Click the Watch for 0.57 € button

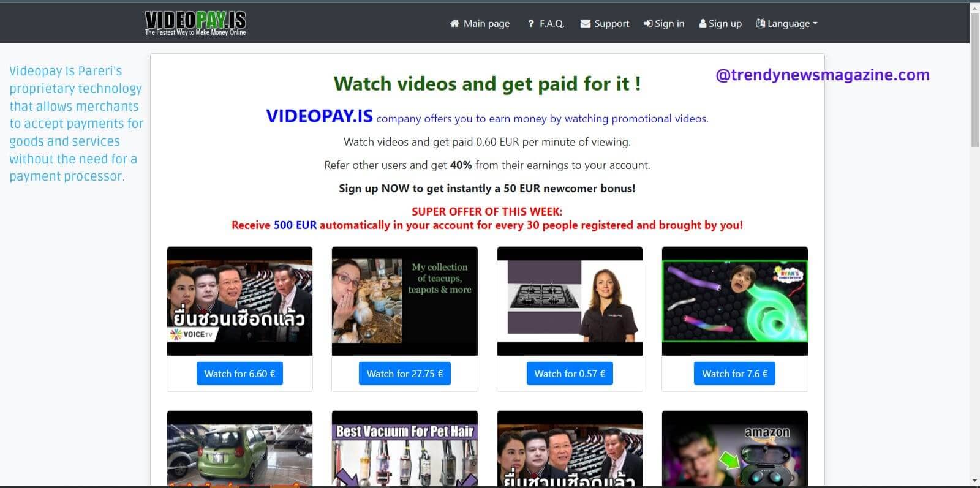[x=570, y=374]
